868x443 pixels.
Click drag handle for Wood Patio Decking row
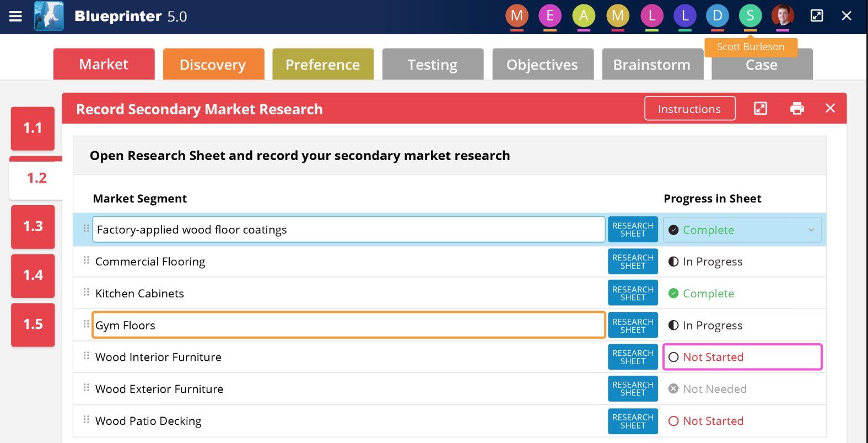pos(87,419)
